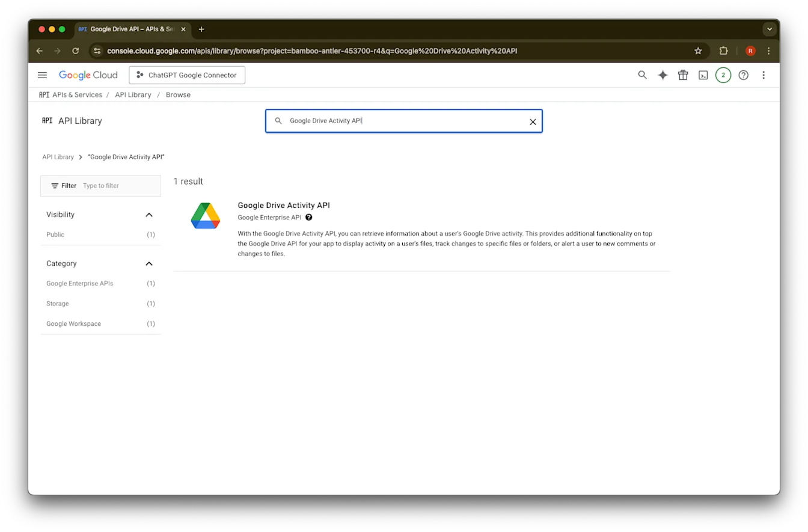
Task: Open Chrome three-dot menu
Action: tap(769, 51)
